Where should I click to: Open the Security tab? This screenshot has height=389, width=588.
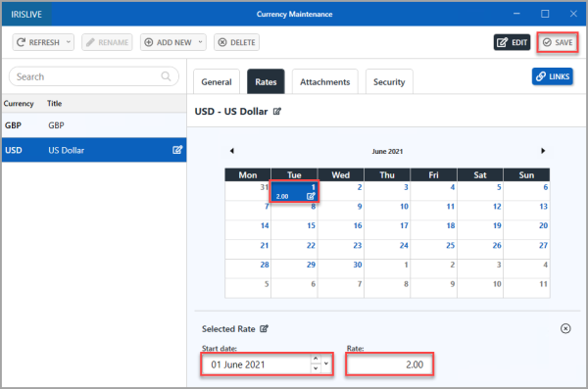pyautogui.click(x=389, y=81)
